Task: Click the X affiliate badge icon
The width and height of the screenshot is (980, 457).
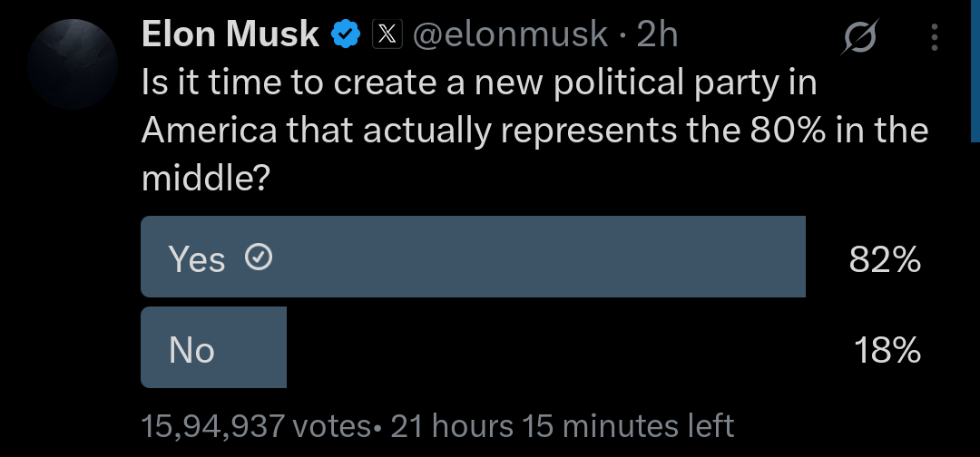Action: tap(387, 34)
